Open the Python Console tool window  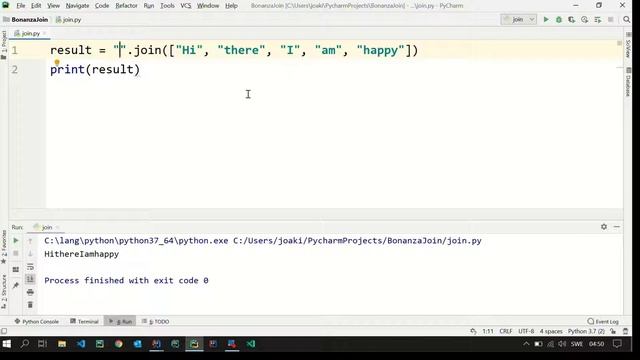[x=36, y=322]
